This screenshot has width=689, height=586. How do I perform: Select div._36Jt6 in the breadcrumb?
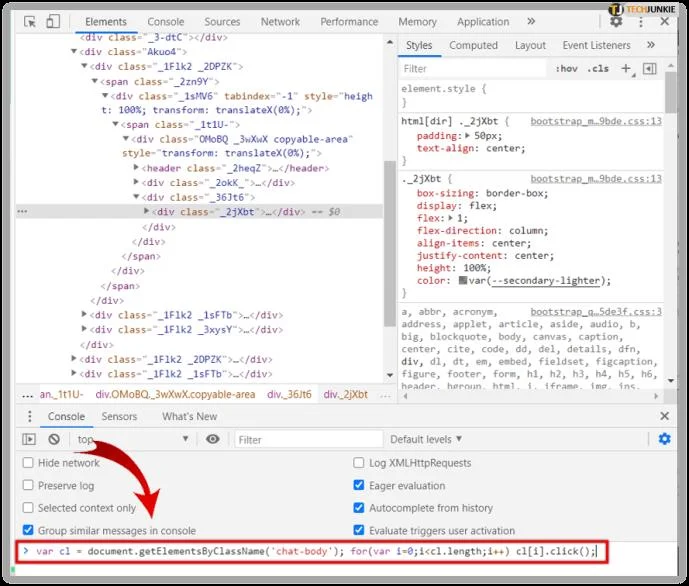[x=289, y=394]
